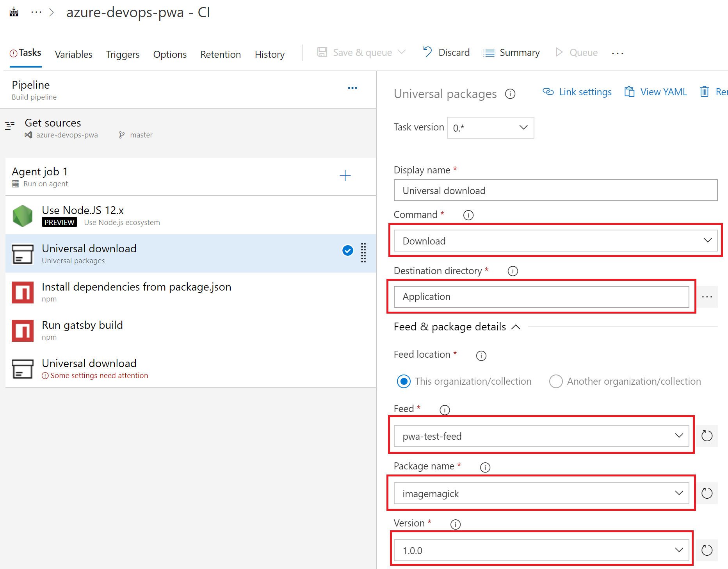The image size is (728, 569).
Task: Click the info icon beside Command
Action: pyautogui.click(x=468, y=215)
